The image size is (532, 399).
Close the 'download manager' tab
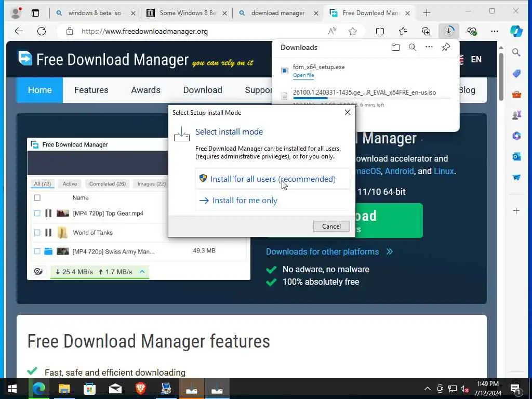(316, 13)
